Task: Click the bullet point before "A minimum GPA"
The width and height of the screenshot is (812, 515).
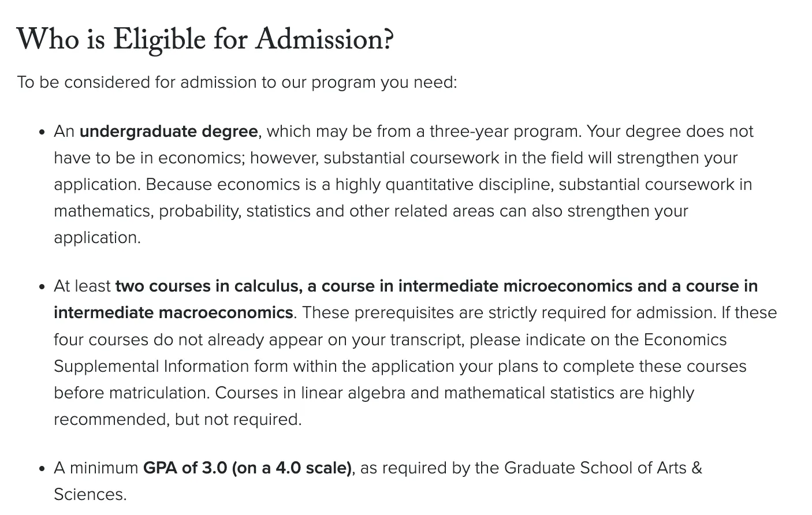Action: [42, 468]
